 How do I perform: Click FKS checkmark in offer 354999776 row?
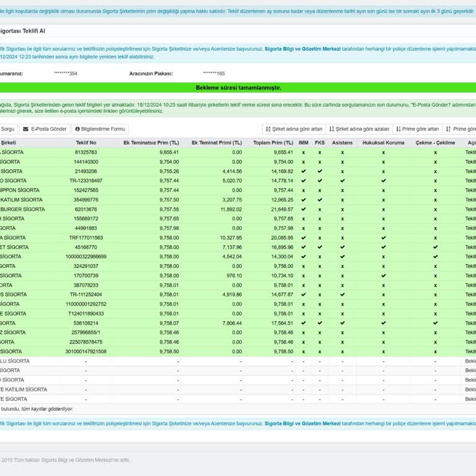[x=320, y=200]
